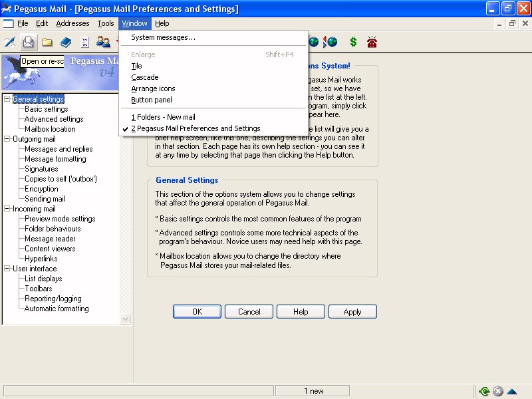Open Automatic formatting settings

[x=57, y=309]
